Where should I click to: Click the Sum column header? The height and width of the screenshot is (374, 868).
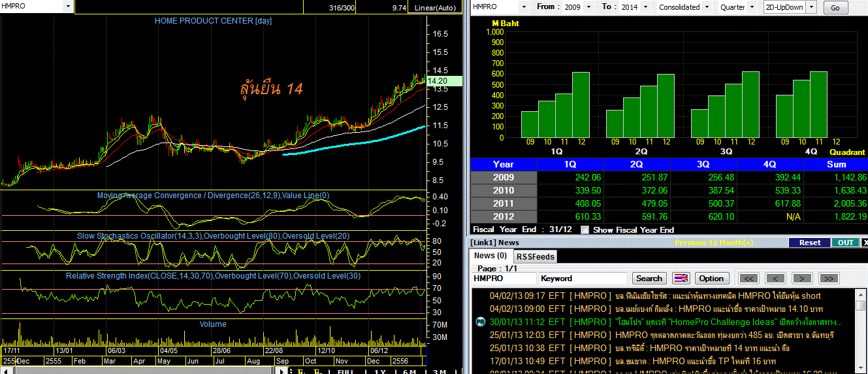[x=836, y=164]
